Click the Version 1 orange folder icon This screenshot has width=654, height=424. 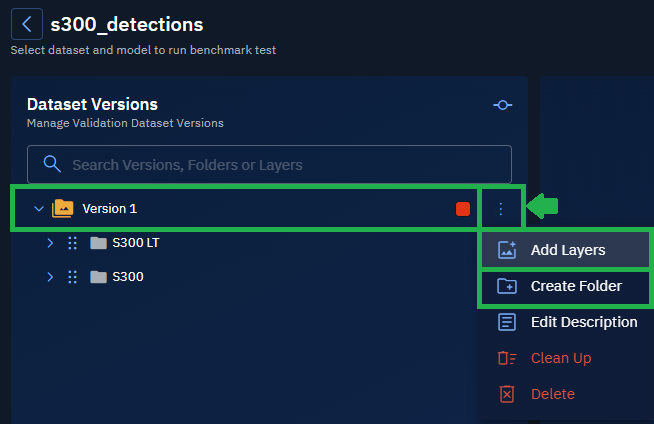coord(63,208)
